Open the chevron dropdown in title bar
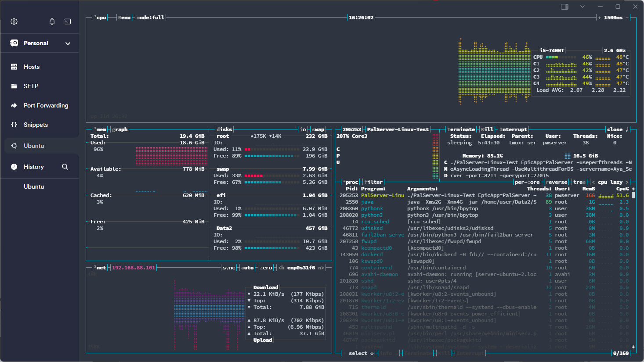This screenshot has width=644, height=362. click(x=582, y=7)
